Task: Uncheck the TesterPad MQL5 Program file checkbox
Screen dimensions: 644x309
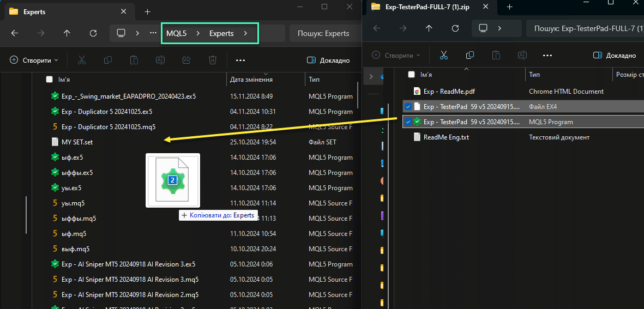Action: (x=408, y=122)
